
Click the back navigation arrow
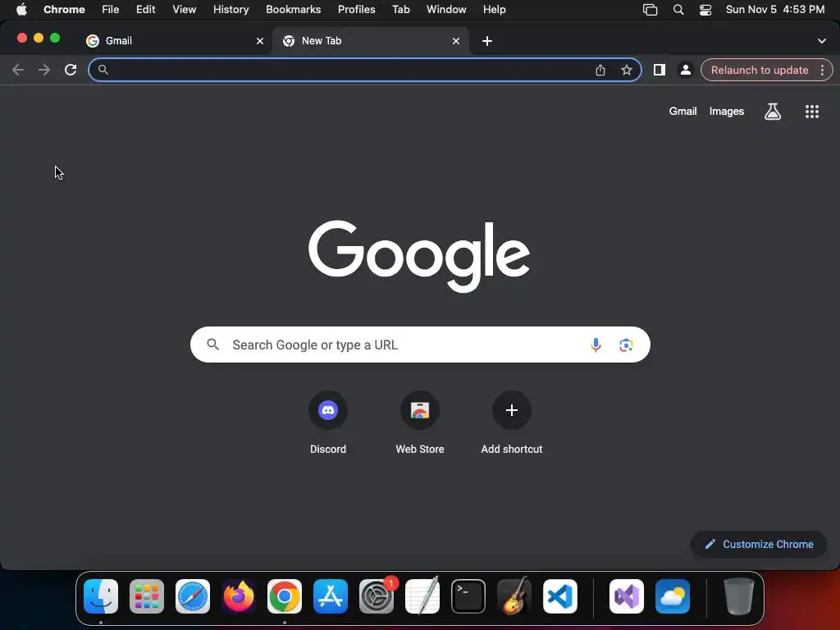(x=18, y=70)
